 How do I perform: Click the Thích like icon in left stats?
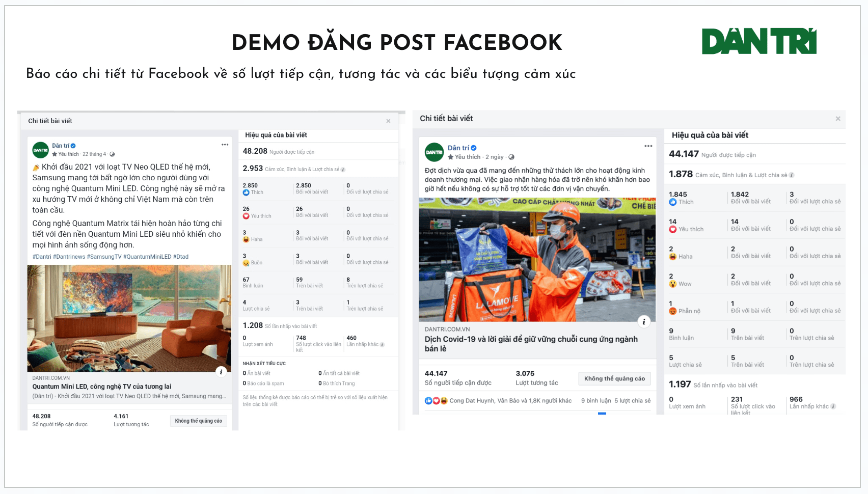246,193
